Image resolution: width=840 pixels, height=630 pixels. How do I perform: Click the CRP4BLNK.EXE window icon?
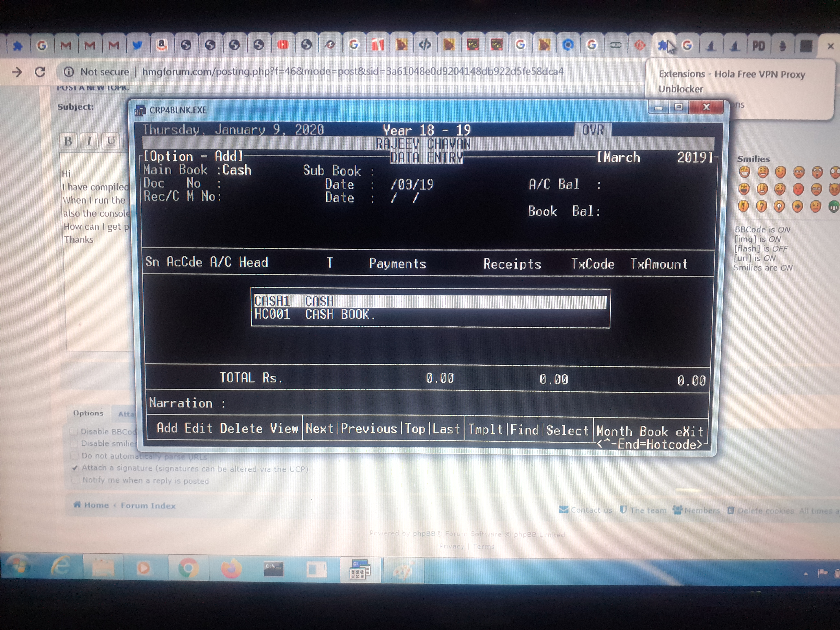point(140,110)
